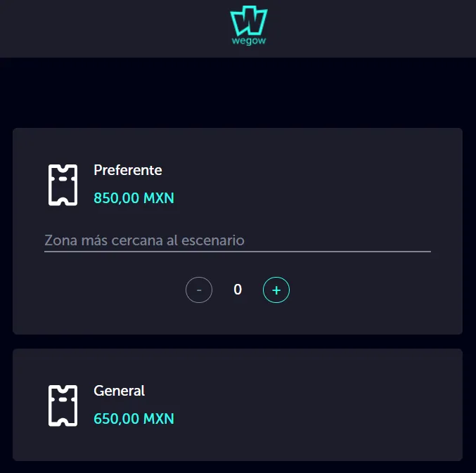476x473 pixels.
Task: Click the 650,00 MXN price
Action: coord(134,420)
